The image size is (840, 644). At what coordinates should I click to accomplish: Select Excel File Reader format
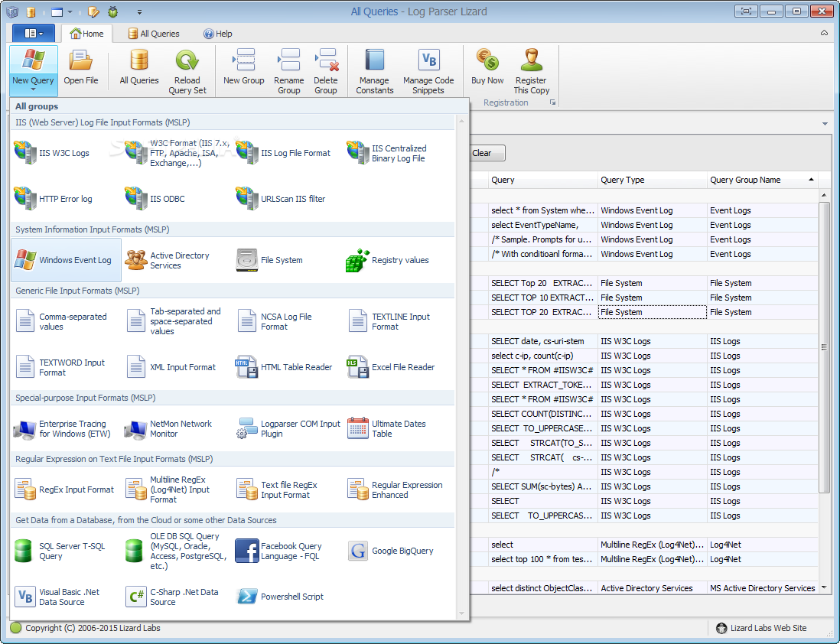click(399, 368)
